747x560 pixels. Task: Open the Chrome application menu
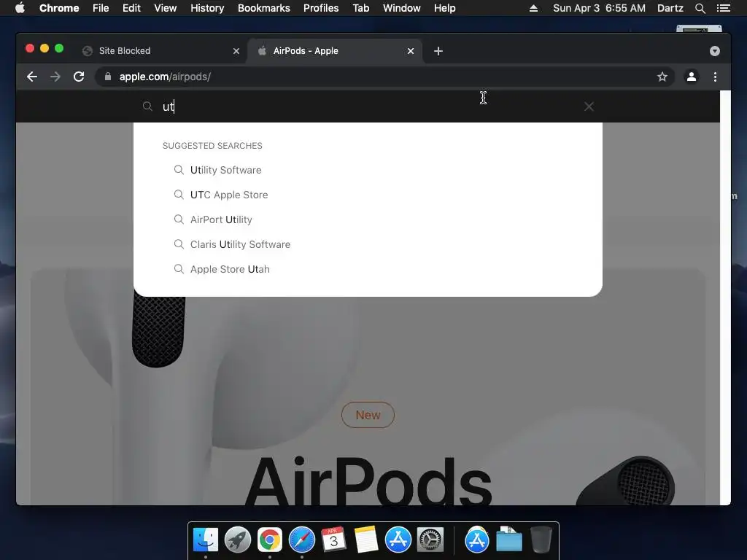coord(59,8)
